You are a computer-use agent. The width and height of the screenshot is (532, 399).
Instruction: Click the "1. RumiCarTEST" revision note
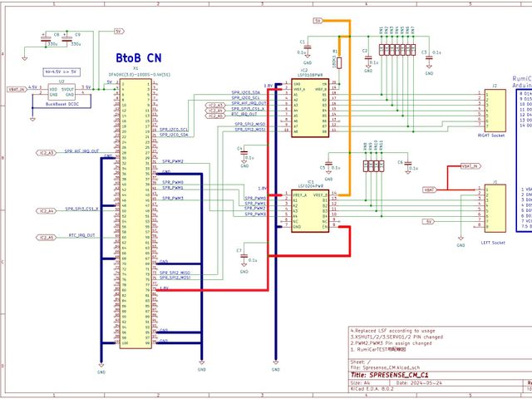[x=378, y=349]
